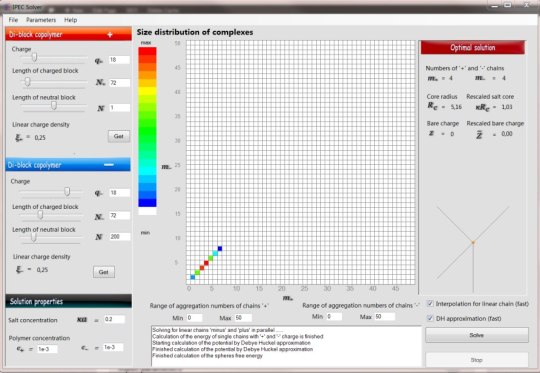
Task: Click the c+ polymer concentration field
Action: pyautogui.click(x=47, y=349)
